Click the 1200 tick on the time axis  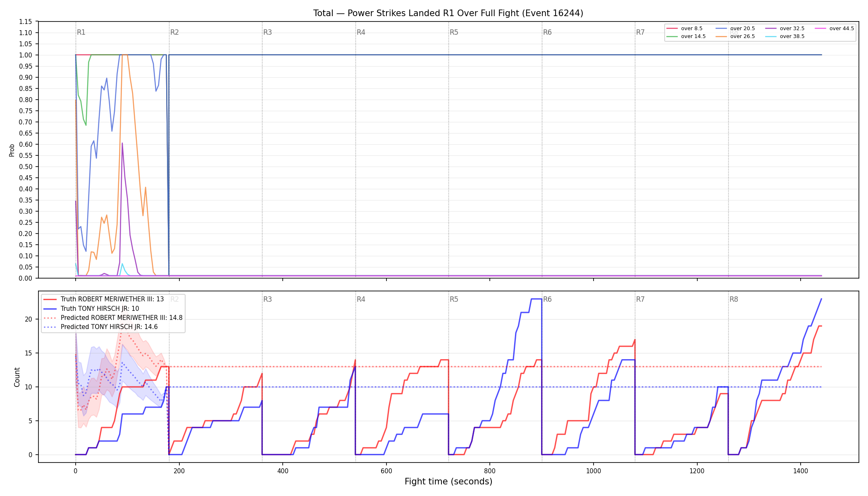tap(697, 471)
